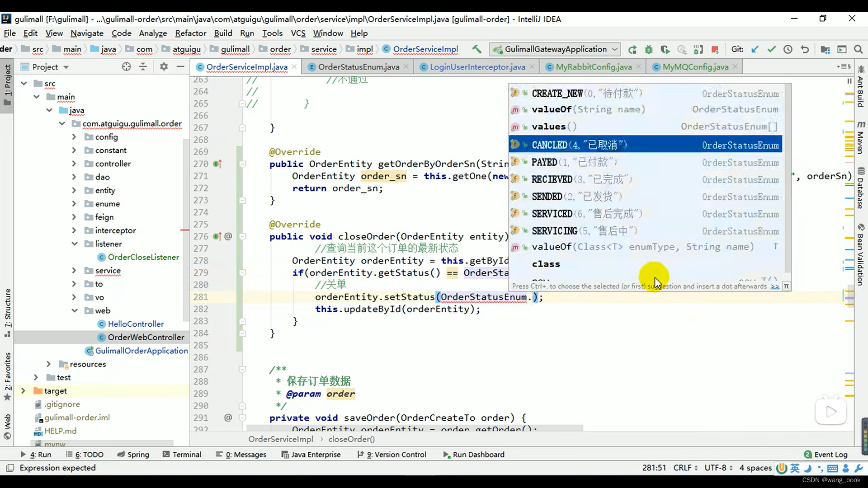
Task: Open run configuration dropdown GulimallGatewayApplication
Action: coord(556,49)
